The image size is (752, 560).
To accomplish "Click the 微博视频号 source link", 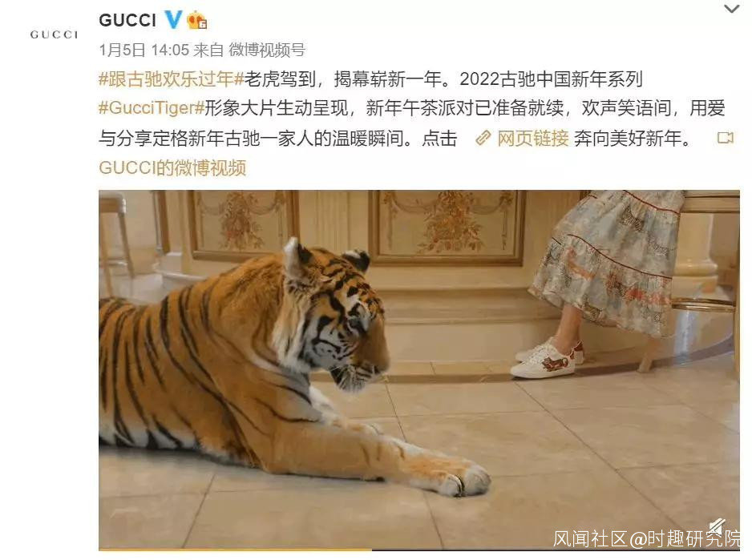I will click(267, 50).
